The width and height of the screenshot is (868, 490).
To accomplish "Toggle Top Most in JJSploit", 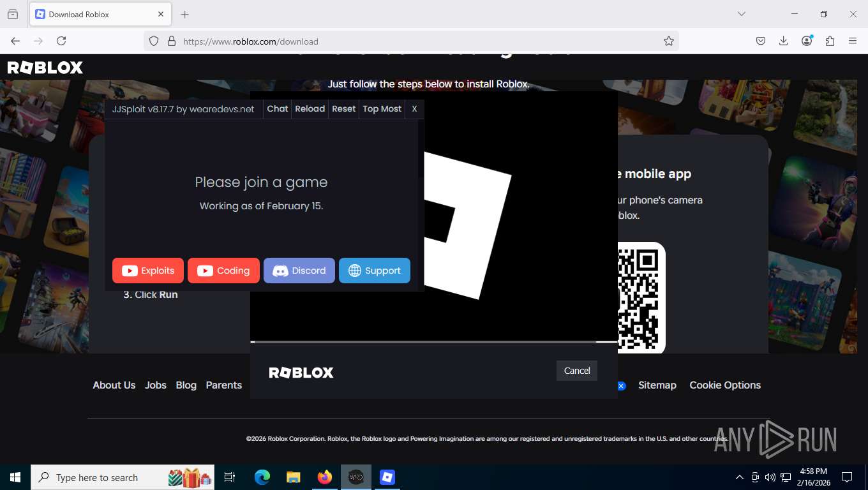I will click(382, 108).
